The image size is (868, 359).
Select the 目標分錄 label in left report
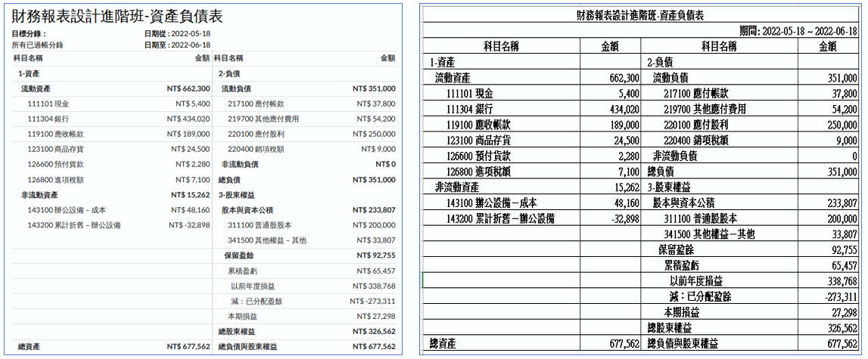[30, 34]
